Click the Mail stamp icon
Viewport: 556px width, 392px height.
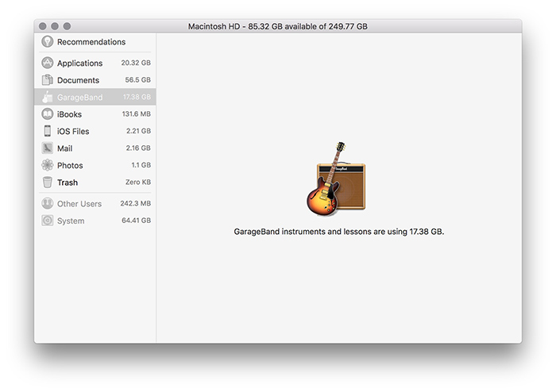coord(47,148)
